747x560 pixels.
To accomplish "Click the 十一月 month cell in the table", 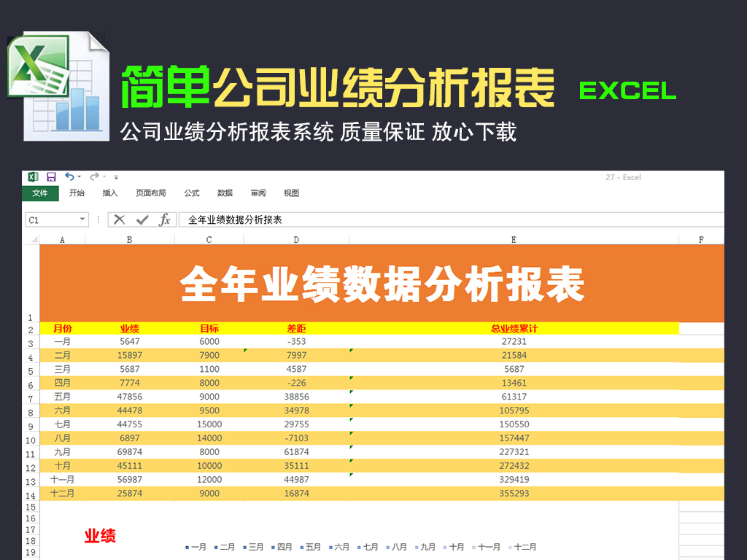I will (63, 480).
